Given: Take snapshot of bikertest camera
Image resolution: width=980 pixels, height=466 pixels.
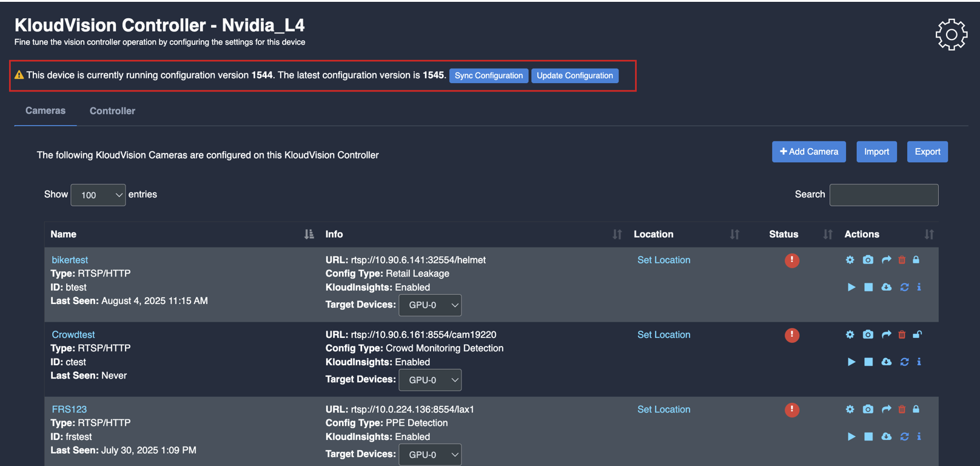Looking at the screenshot, I should click(868, 260).
